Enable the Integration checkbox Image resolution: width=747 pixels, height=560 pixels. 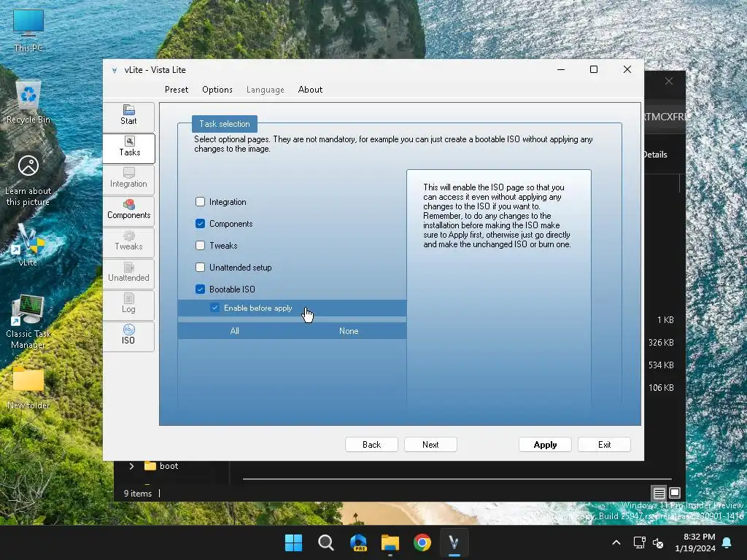click(x=200, y=202)
